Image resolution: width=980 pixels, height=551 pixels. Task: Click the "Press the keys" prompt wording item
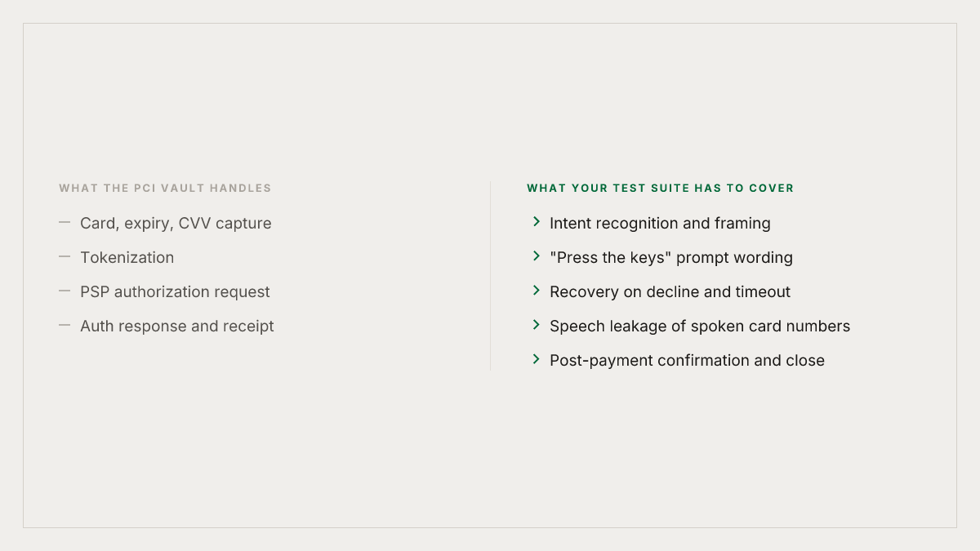coord(671,257)
